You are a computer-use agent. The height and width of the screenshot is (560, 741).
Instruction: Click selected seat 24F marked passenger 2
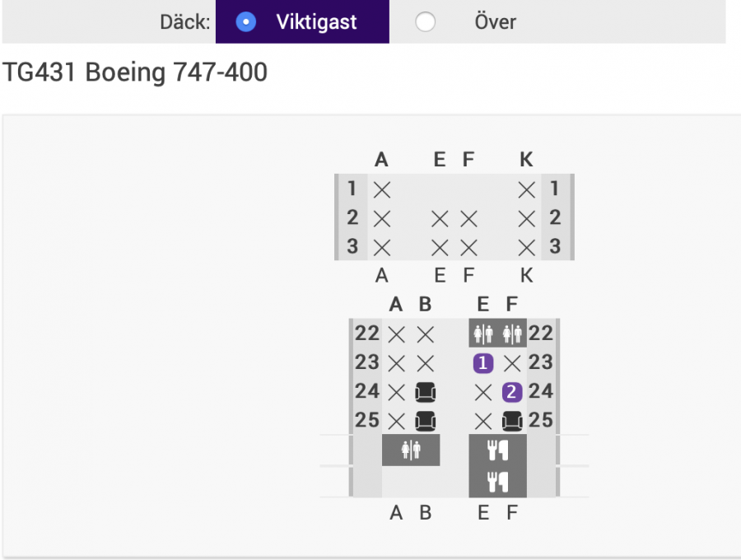click(512, 392)
